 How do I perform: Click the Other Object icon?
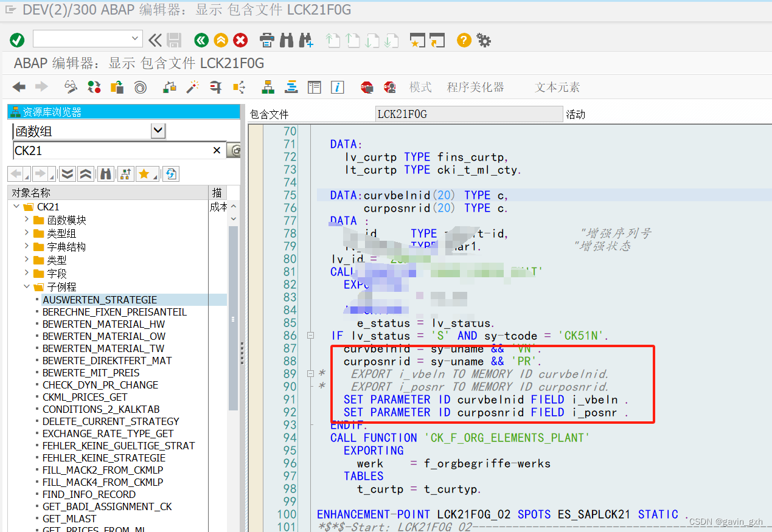[117, 87]
